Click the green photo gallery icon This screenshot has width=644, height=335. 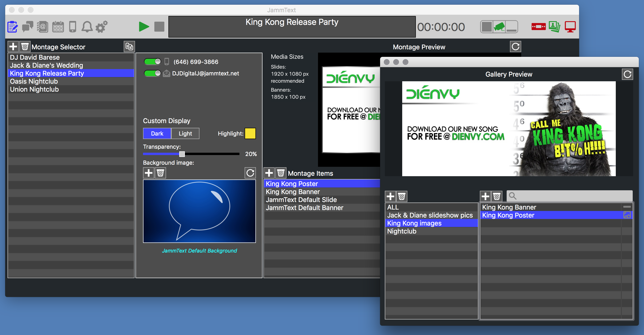(x=554, y=27)
